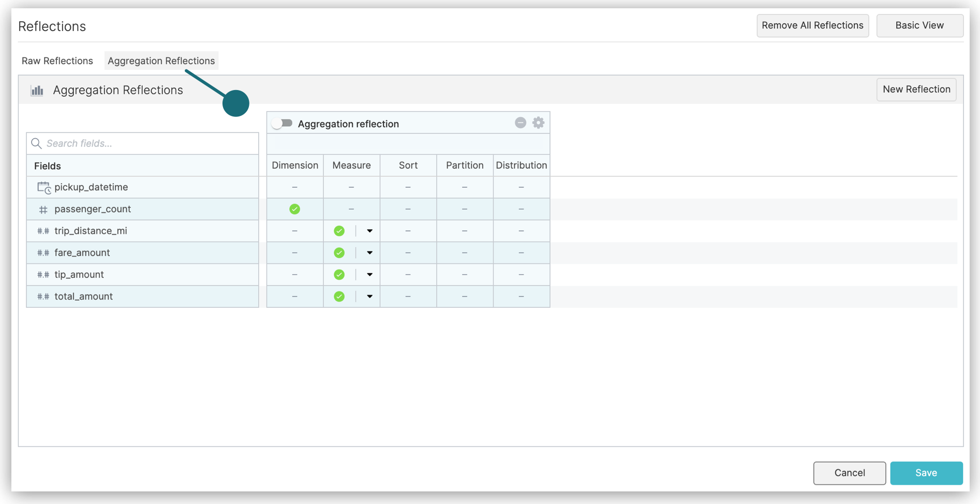Switch to Raw Reflections tab
The height and width of the screenshot is (504, 980).
pyautogui.click(x=57, y=61)
